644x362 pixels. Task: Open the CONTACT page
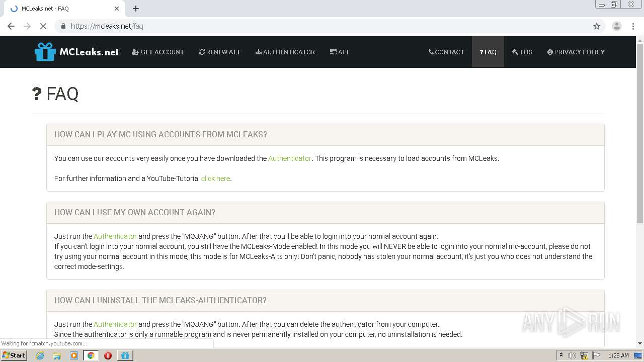click(x=446, y=52)
